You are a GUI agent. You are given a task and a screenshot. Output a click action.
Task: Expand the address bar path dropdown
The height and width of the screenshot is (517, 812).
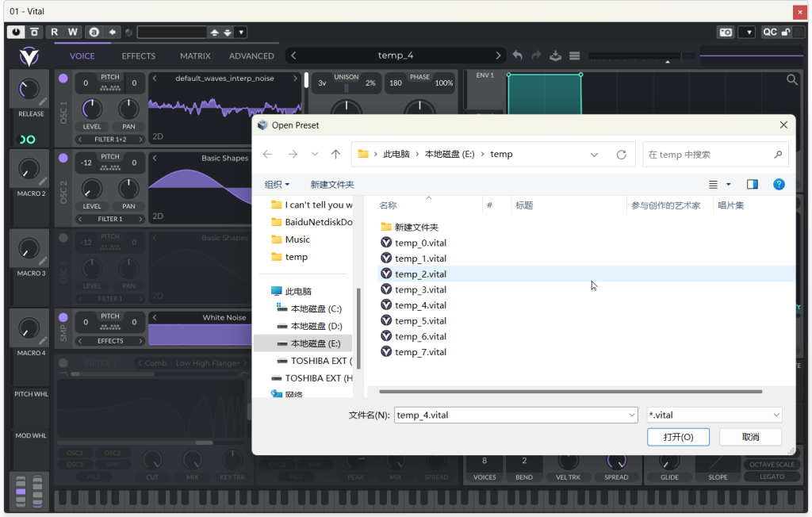[594, 155]
